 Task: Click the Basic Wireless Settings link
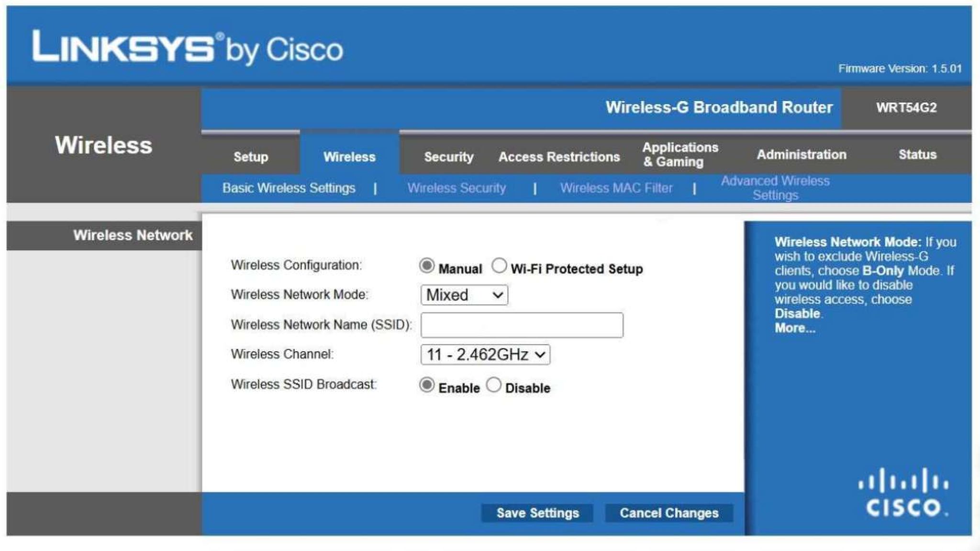click(x=288, y=188)
